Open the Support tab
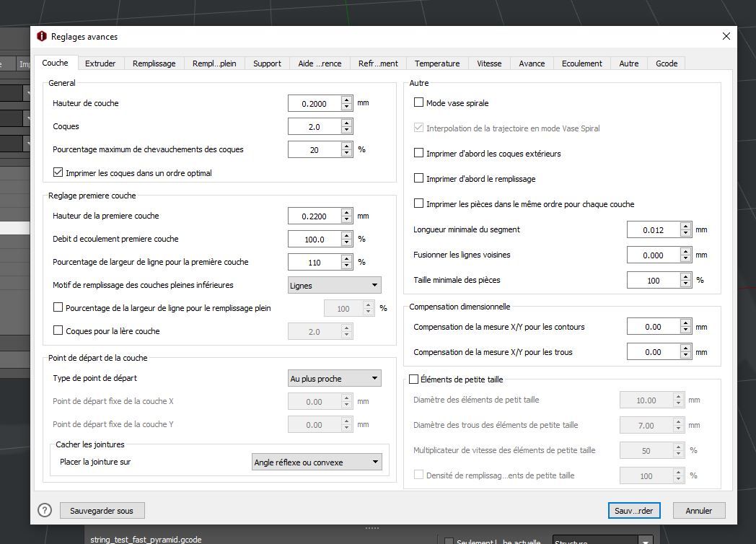 click(267, 63)
